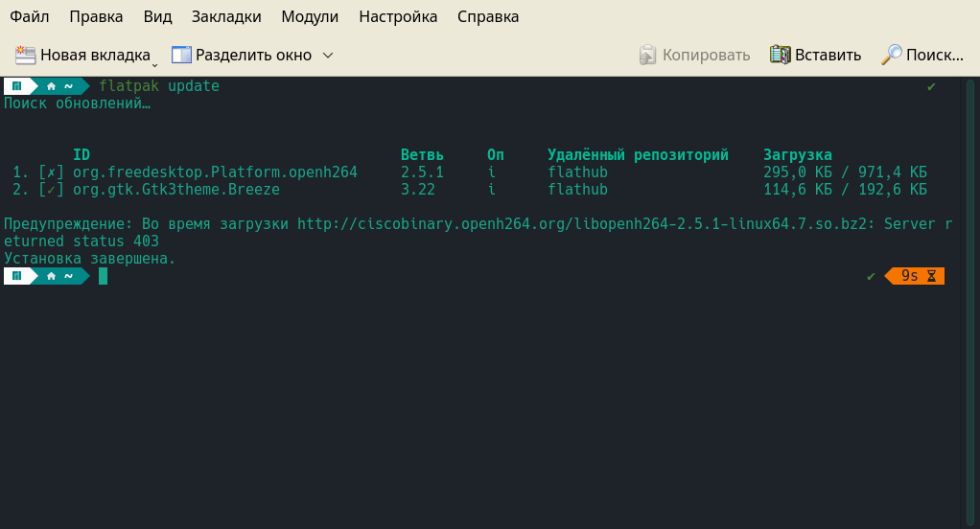
Task: Click the orange 9s duration badge
Action: (908, 276)
